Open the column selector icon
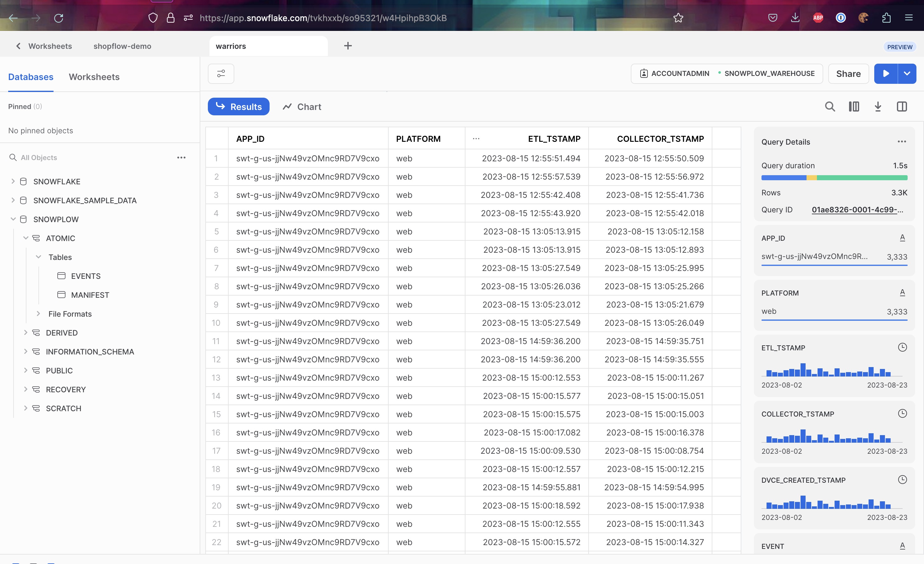The image size is (924, 564). pos(854,107)
